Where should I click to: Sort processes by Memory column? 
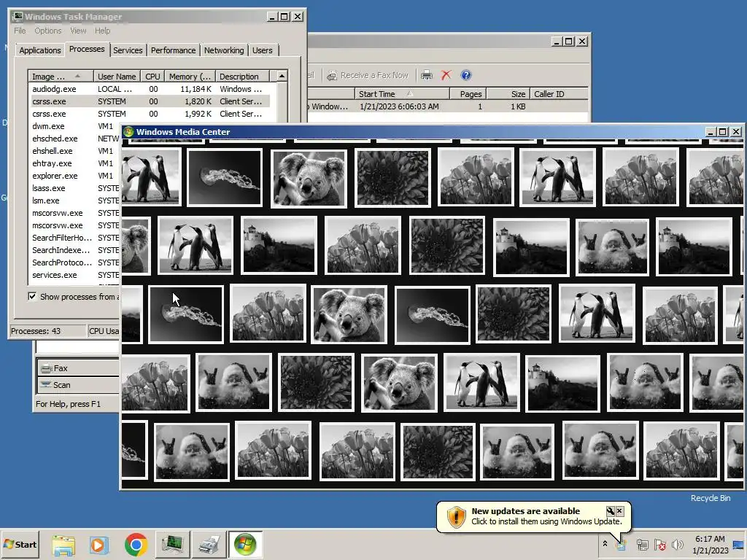[x=190, y=76]
